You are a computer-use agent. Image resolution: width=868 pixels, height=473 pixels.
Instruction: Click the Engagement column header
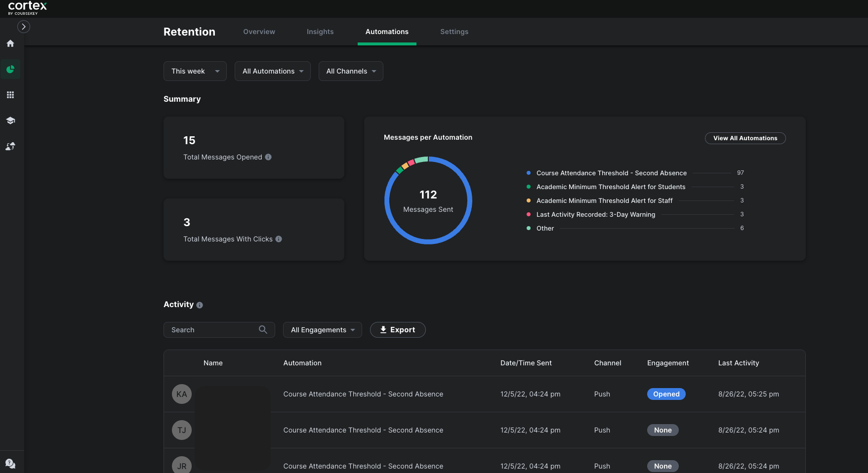668,363
